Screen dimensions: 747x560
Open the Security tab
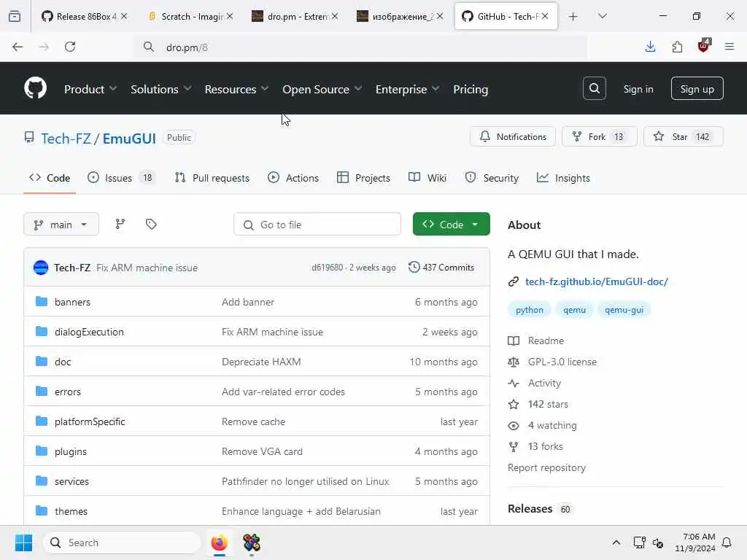(492, 178)
